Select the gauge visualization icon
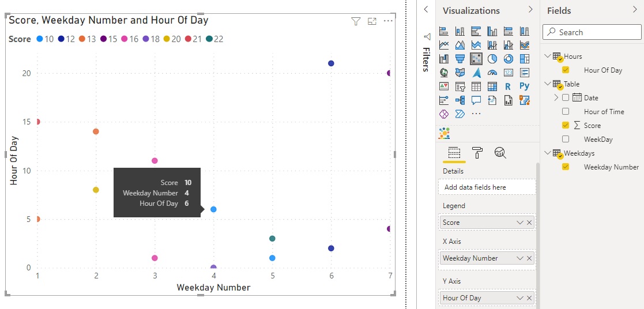 point(492,73)
